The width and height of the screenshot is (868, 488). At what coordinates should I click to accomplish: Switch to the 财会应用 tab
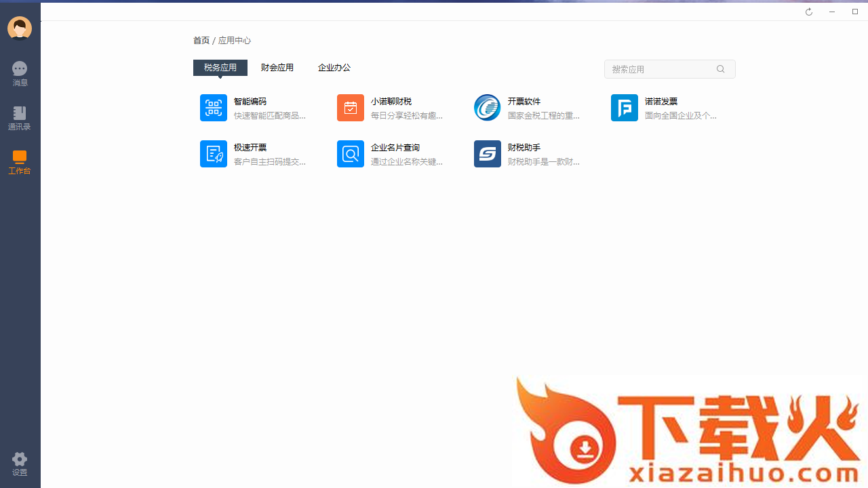[277, 68]
